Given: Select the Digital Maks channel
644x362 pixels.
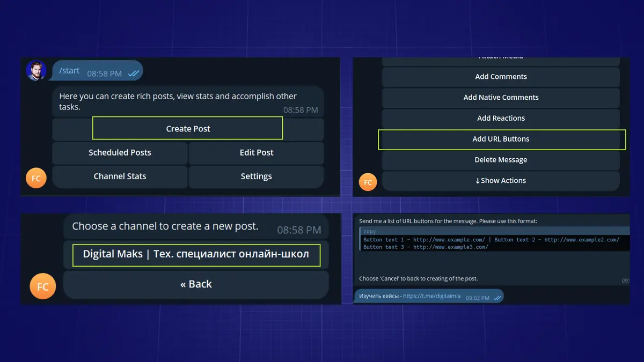Looking at the screenshot, I should pyautogui.click(x=196, y=255).
